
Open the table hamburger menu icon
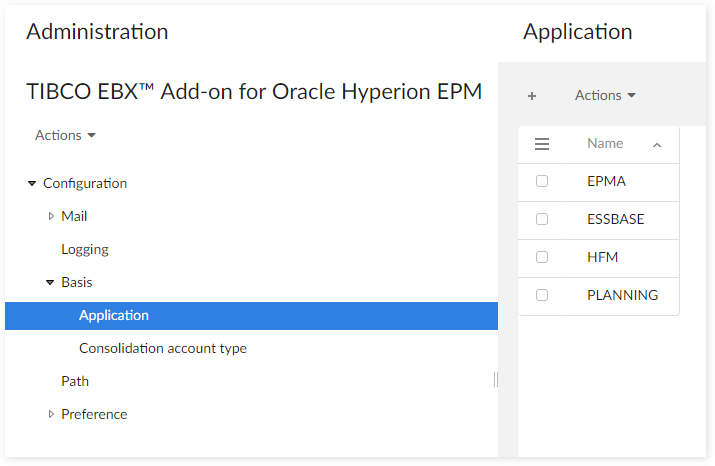coord(542,144)
